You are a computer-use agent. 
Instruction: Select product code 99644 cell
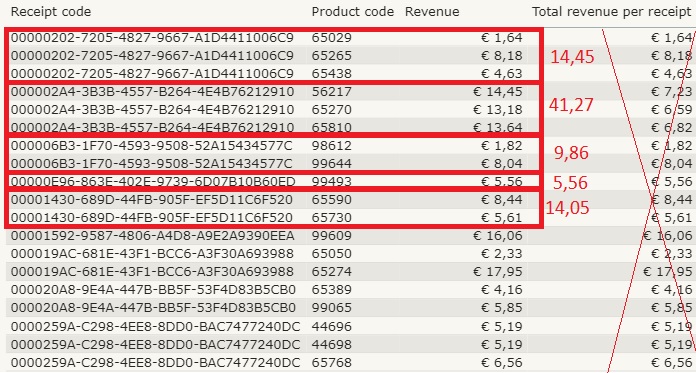coord(331,163)
